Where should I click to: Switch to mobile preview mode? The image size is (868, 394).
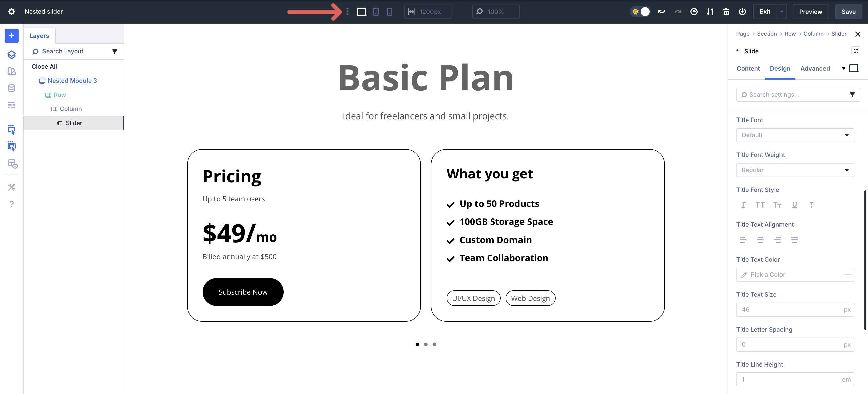click(390, 12)
